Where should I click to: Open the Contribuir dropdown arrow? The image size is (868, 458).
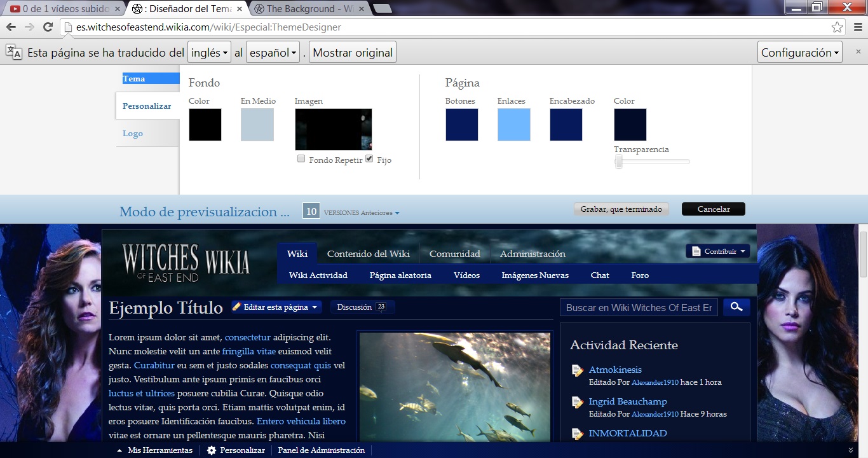coord(743,252)
